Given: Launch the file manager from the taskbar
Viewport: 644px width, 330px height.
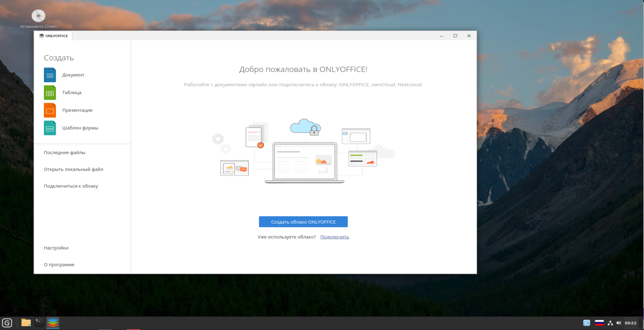Looking at the screenshot, I should 26,323.
